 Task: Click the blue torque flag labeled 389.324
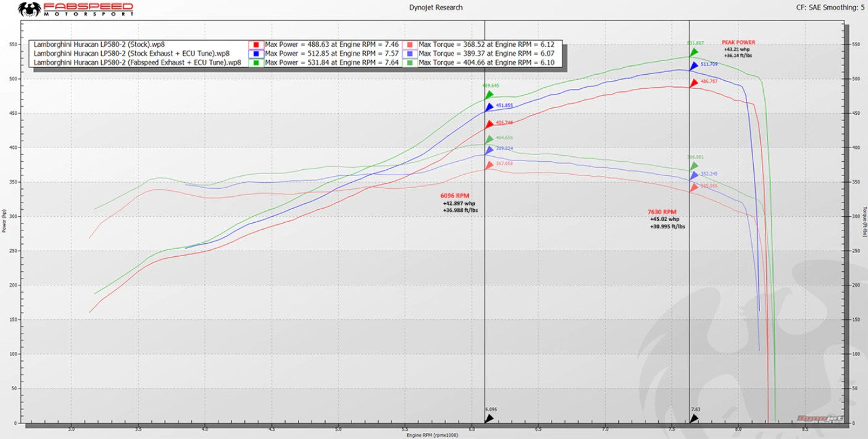tap(489, 150)
